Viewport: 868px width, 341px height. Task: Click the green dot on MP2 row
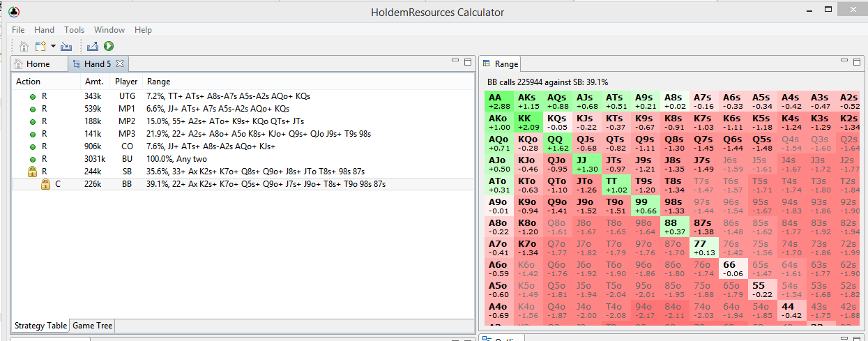click(32, 121)
